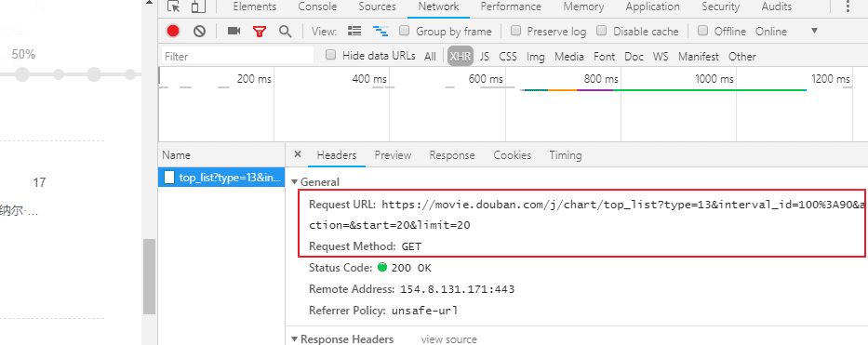Filter requests by Font
Viewport: 868px width, 345px height.
605,57
